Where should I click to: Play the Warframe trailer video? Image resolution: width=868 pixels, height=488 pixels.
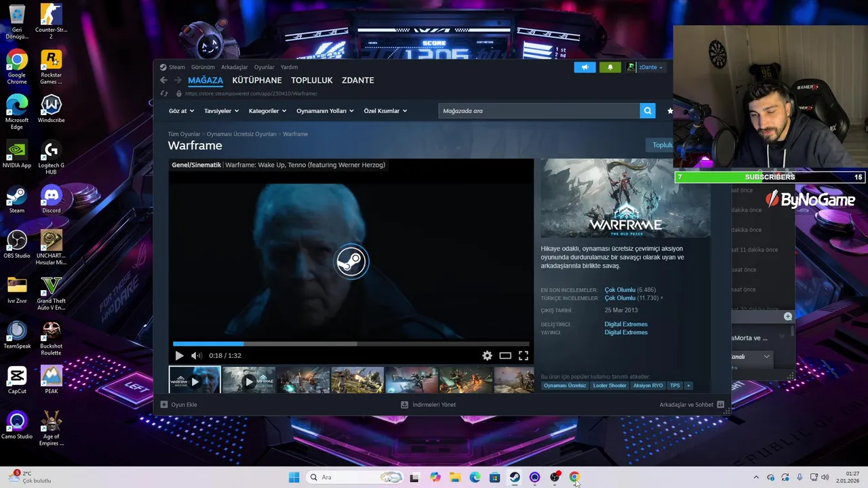pos(179,355)
